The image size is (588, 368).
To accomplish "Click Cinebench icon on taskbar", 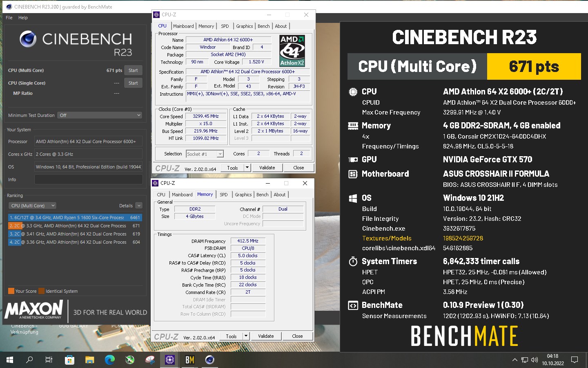I will [210, 360].
